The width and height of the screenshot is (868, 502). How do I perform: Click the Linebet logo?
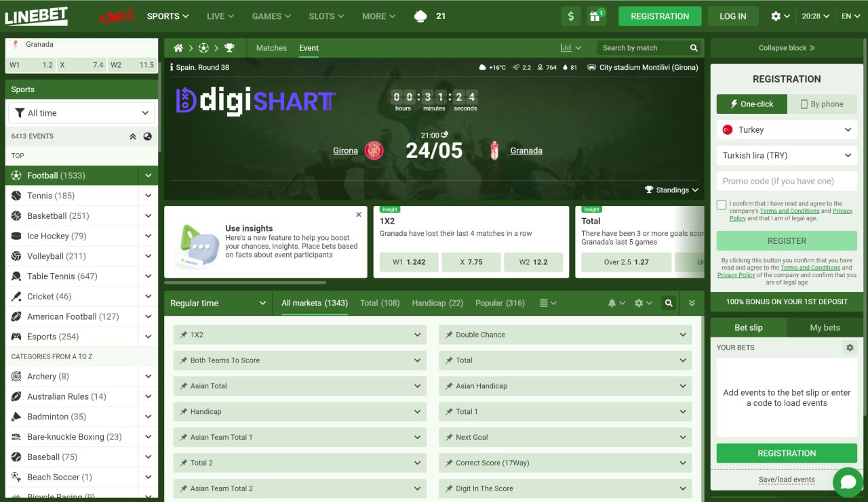pyautogui.click(x=36, y=16)
